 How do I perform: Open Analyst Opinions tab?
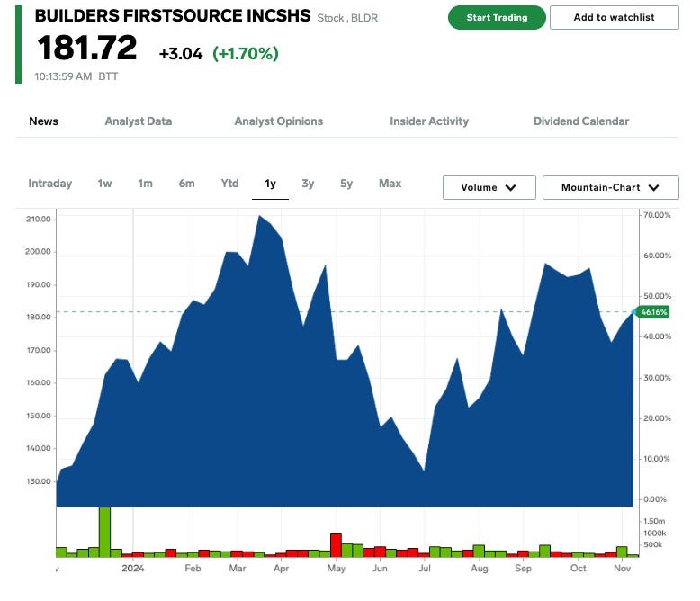pos(278,121)
